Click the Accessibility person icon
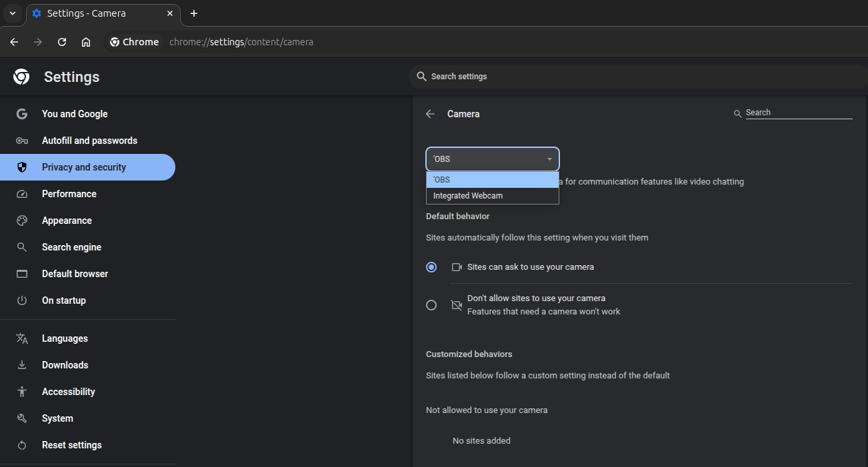868x467 pixels. (x=22, y=392)
